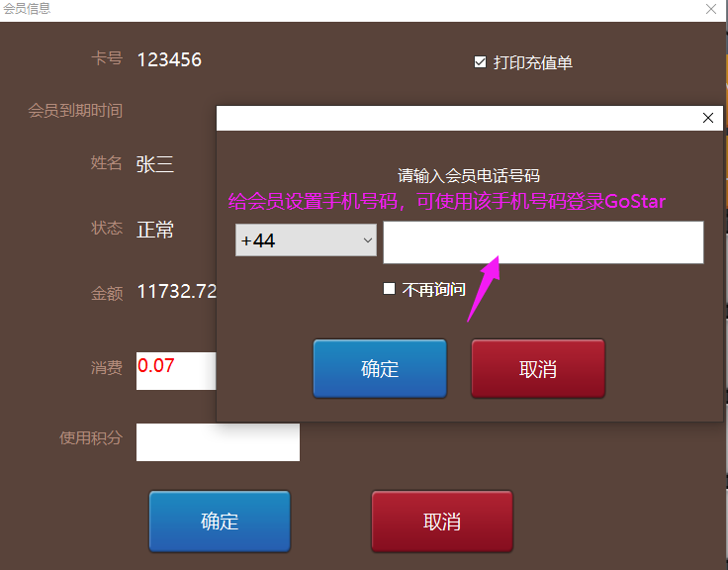Click the balance amount 11732.72
This screenshot has width=728, height=570.
[177, 292]
